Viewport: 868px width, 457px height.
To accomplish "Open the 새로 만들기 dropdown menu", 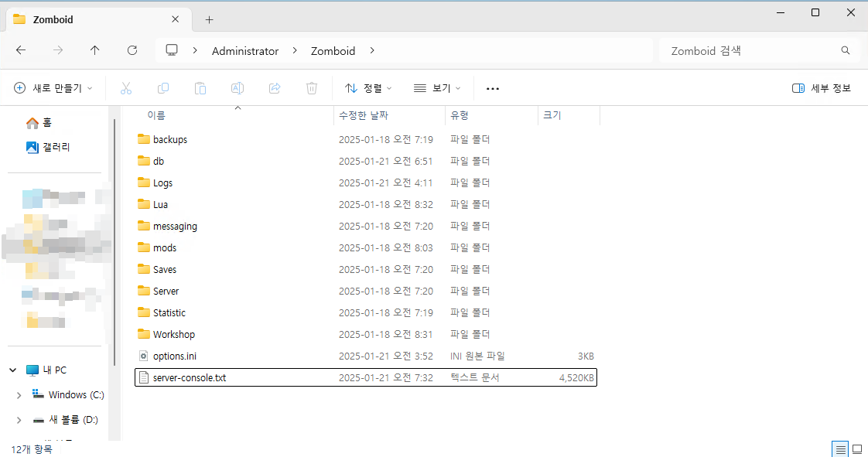I will coord(53,88).
